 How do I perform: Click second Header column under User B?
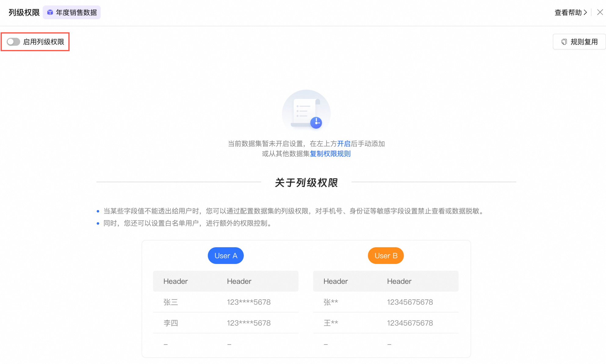[399, 281]
